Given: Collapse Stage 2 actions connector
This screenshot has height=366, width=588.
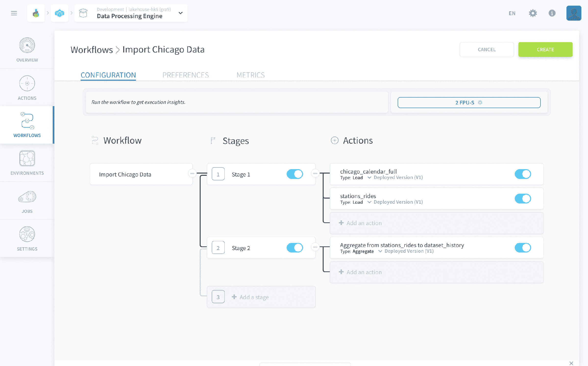Looking at the screenshot, I should coord(315,247).
